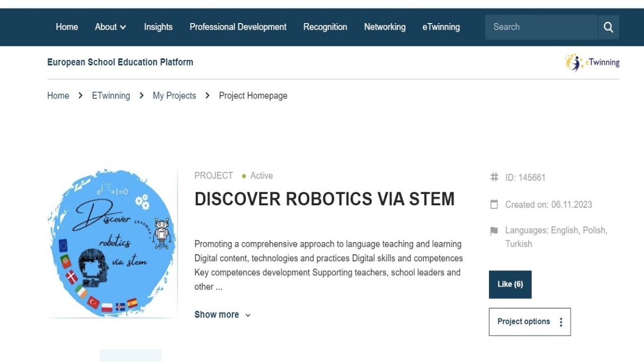This screenshot has height=362, width=644.
Task: Select Networking in the navigation bar
Action: click(385, 27)
